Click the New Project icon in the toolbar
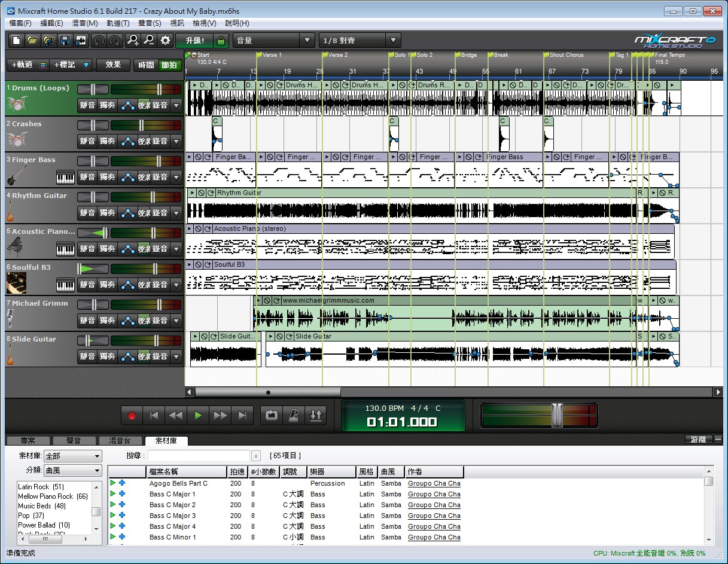The width and height of the screenshot is (728, 564). click(x=17, y=41)
